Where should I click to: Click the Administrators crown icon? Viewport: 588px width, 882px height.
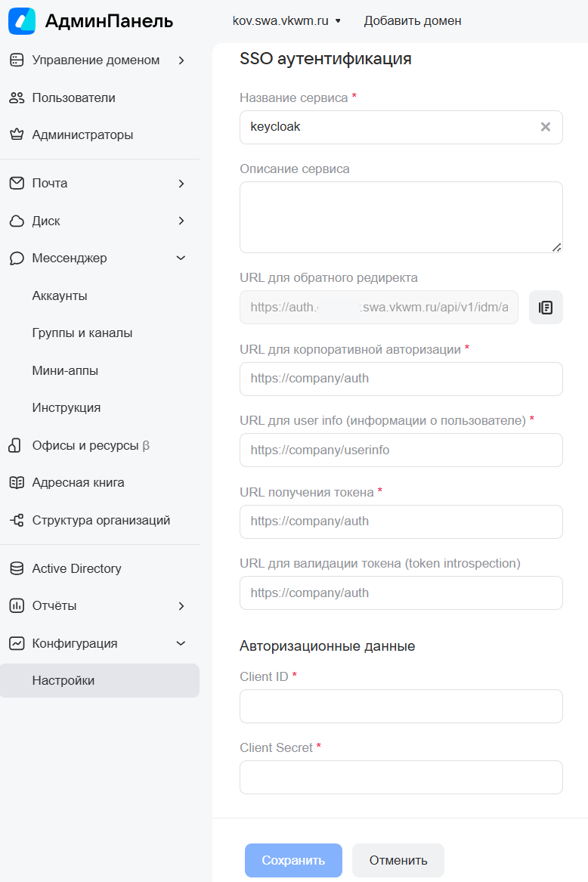pyautogui.click(x=17, y=135)
